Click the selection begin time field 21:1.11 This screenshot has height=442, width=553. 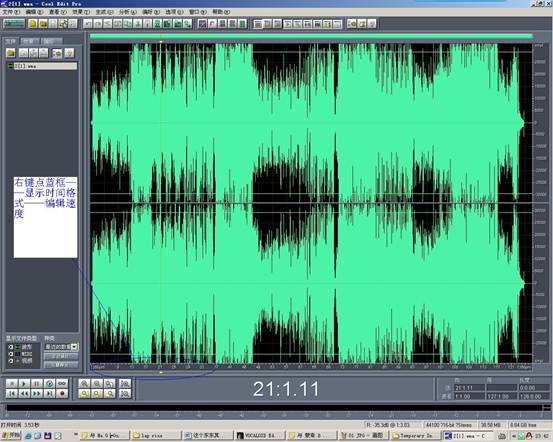coord(469,388)
